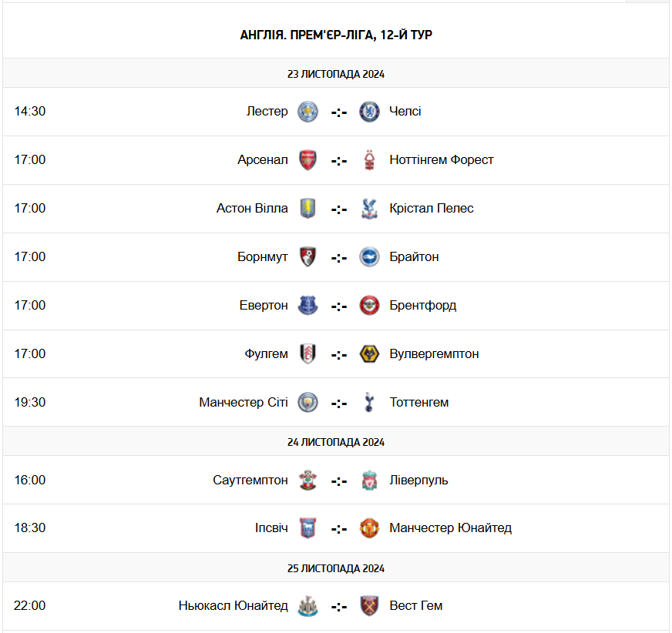This screenshot has width=672, height=633.
Task: Click the 22:00 kickoff time
Action: [30, 606]
